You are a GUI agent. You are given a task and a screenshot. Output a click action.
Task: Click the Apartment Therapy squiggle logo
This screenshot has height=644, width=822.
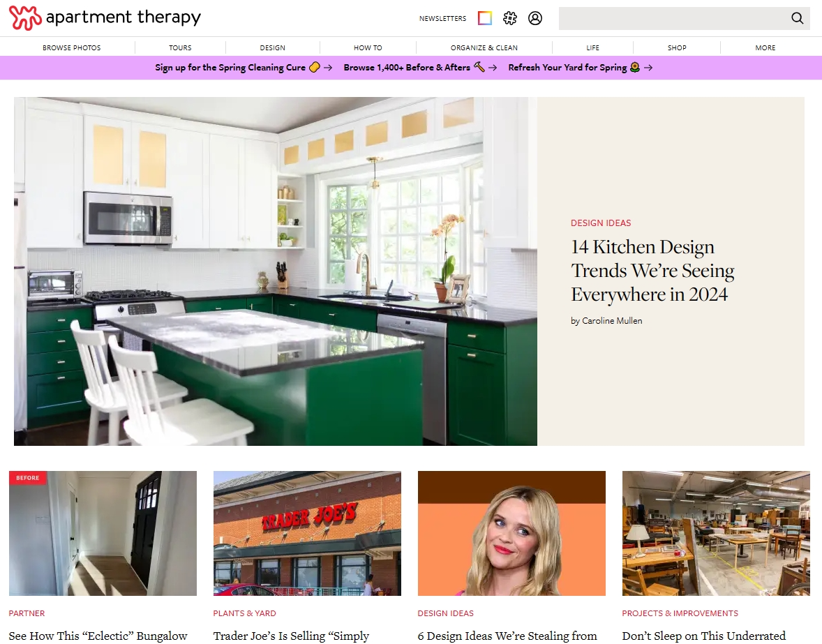25,18
